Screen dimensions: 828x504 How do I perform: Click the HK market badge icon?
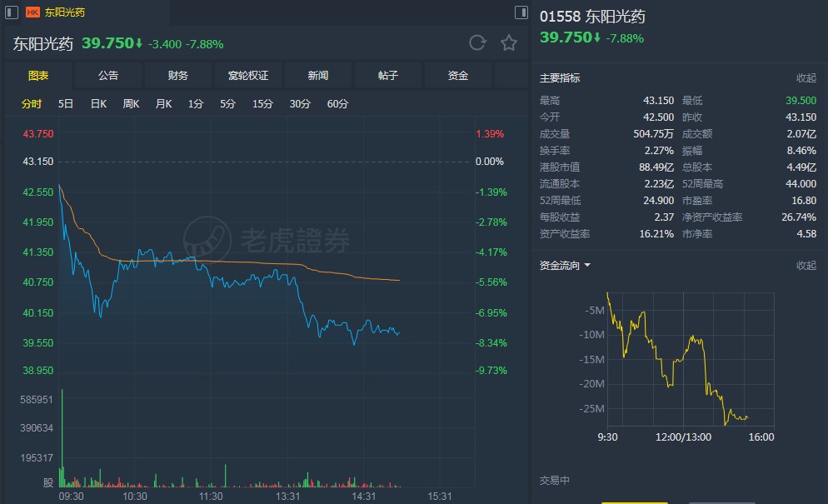(32, 12)
